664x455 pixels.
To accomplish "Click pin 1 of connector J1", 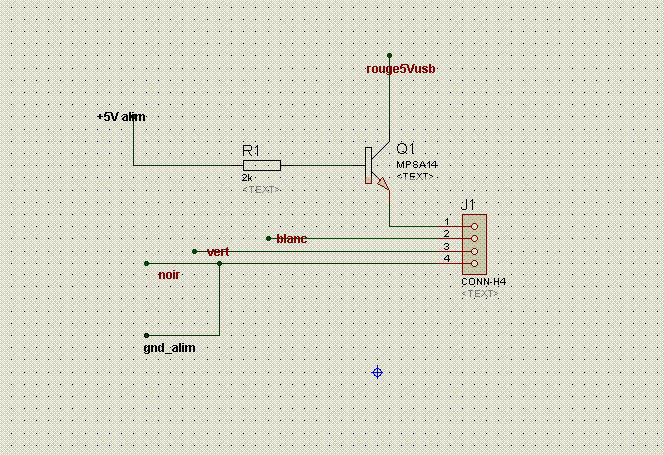I will pos(474,227).
